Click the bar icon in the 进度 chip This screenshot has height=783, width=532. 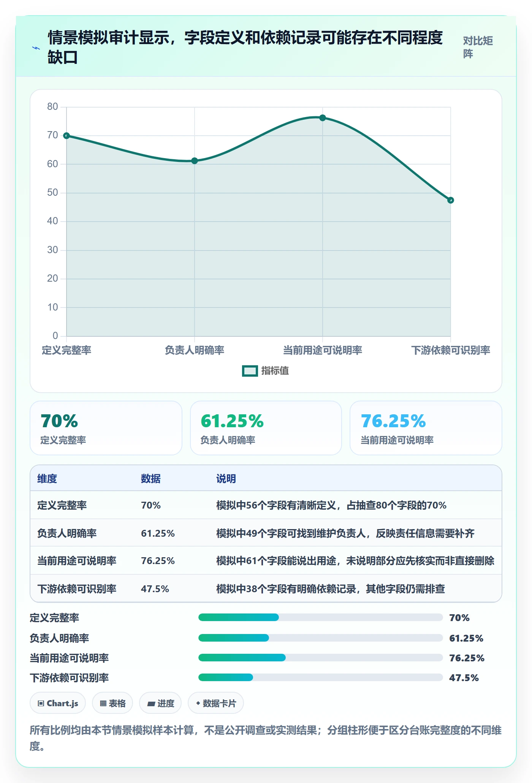click(151, 704)
